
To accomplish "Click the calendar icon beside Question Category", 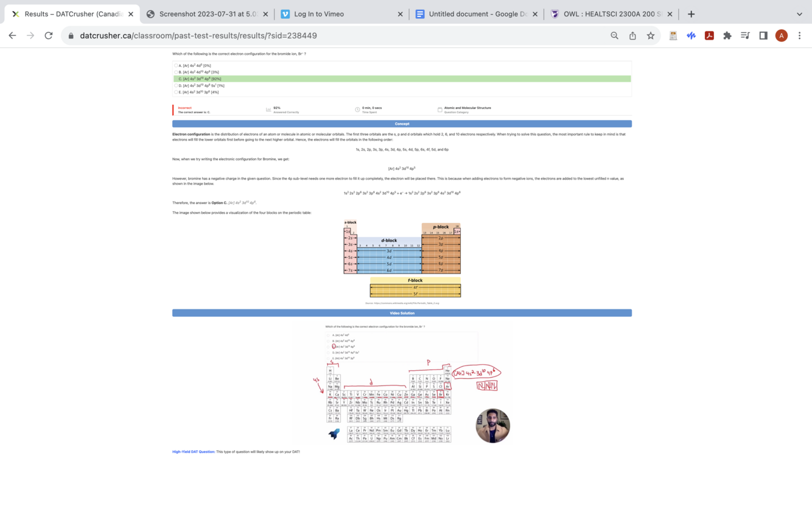I will tap(439, 110).
